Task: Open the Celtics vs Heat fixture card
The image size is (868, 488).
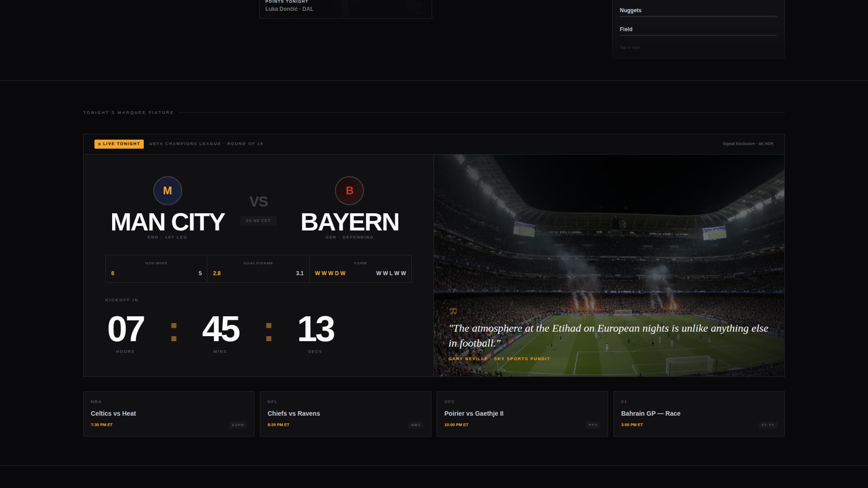Action: pyautogui.click(x=168, y=413)
